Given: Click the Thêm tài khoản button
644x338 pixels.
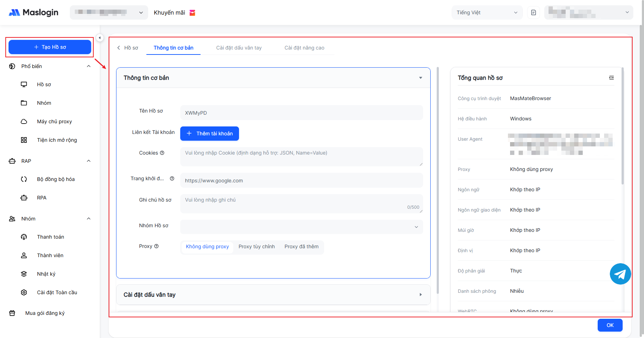Looking at the screenshot, I should coord(209,134).
